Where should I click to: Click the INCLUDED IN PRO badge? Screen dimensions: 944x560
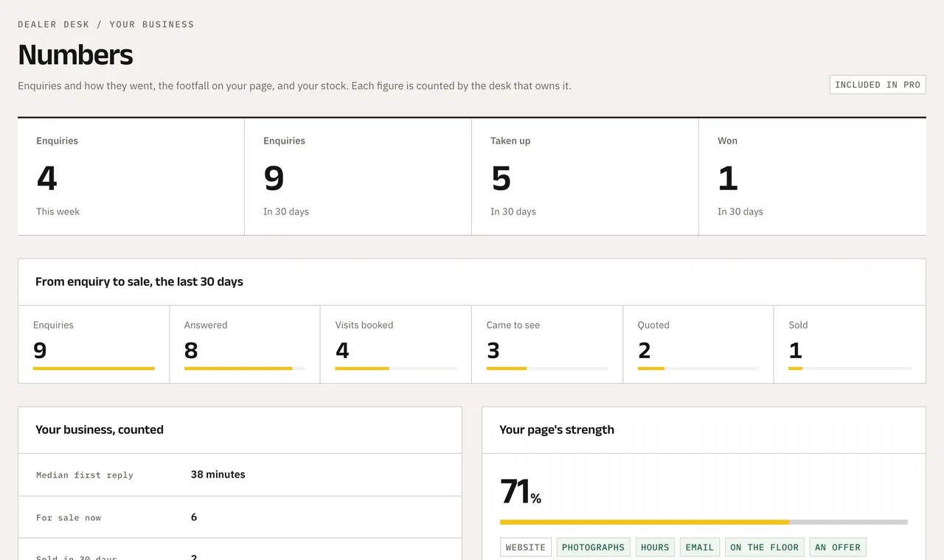coord(878,85)
